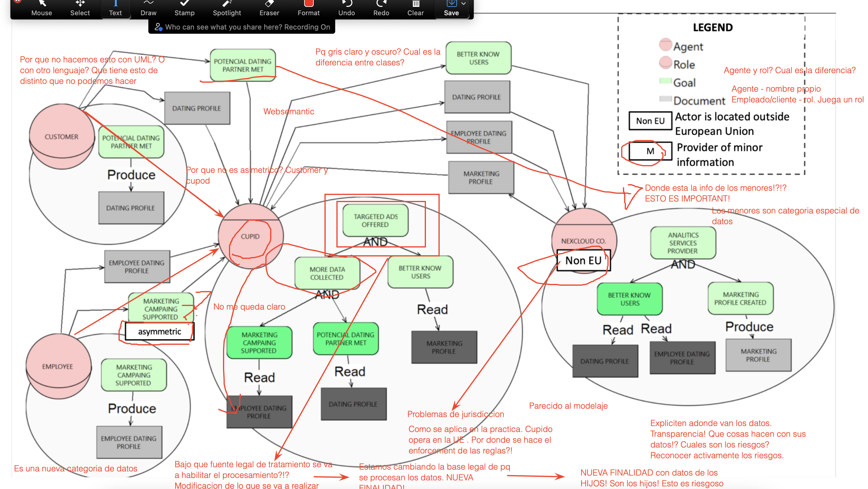Open the Stamp checkmark tool

184,8
